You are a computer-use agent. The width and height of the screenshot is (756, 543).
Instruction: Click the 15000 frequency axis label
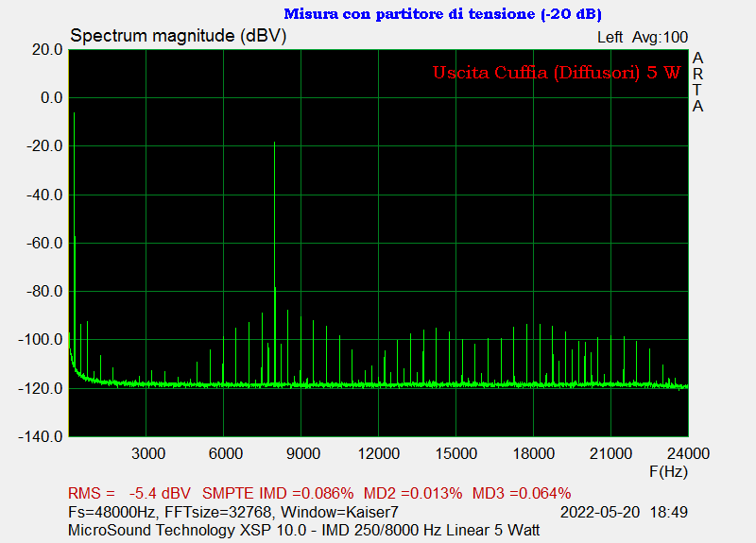click(x=456, y=453)
